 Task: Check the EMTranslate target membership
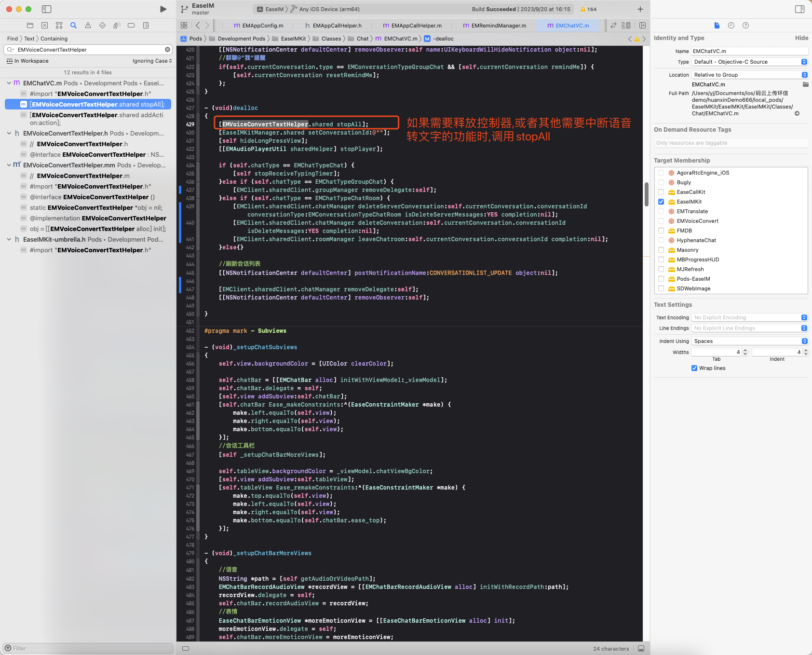pos(661,211)
